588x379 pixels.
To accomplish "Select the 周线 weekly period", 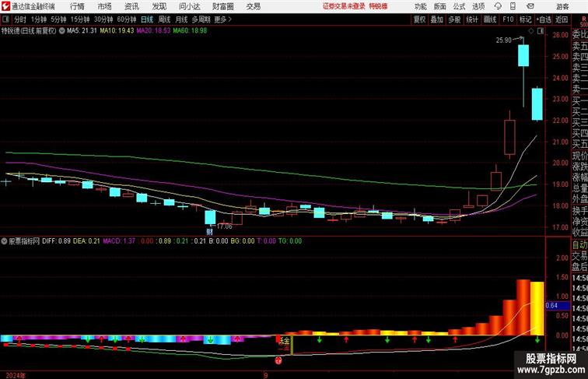I will [x=164, y=19].
